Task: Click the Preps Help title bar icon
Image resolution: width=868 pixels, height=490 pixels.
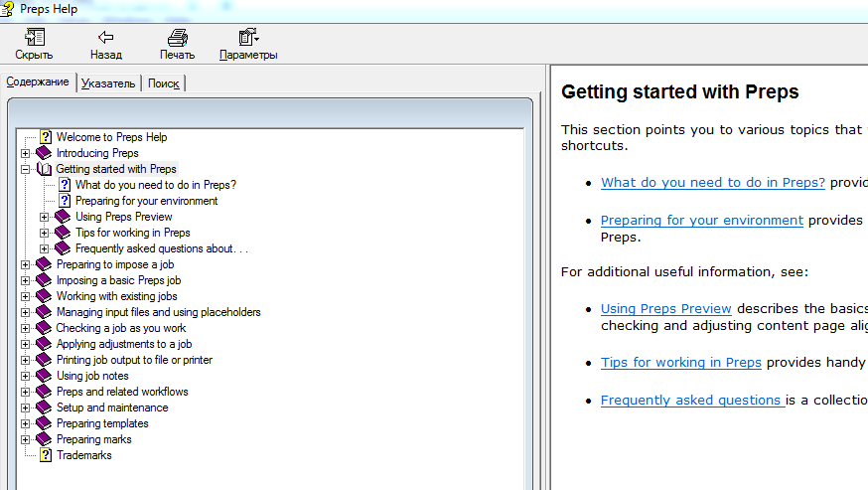Action: coord(7,9)
